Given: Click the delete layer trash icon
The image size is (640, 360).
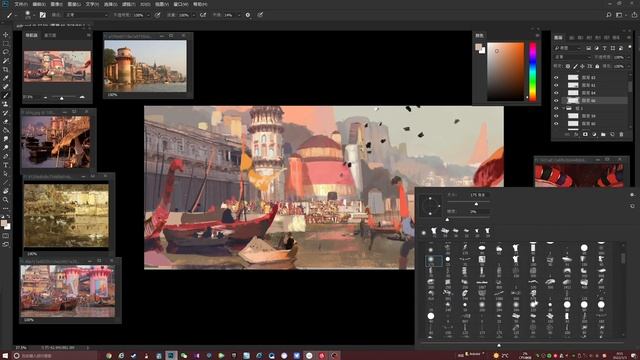Looking at the screenshot, I should (x=621, y=134).
